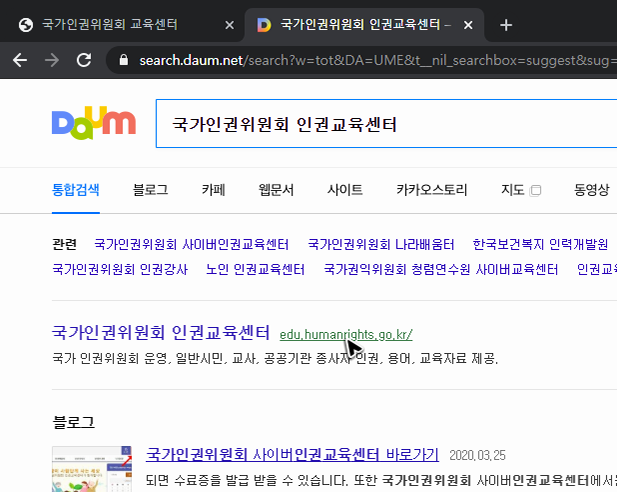
Task: Switch to the 국가인권위원회 교육센터 tab
Action: coord(110,25)
